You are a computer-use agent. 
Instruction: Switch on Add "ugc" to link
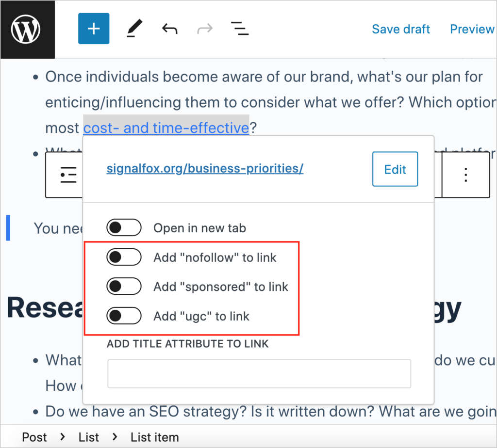[124, 316]
